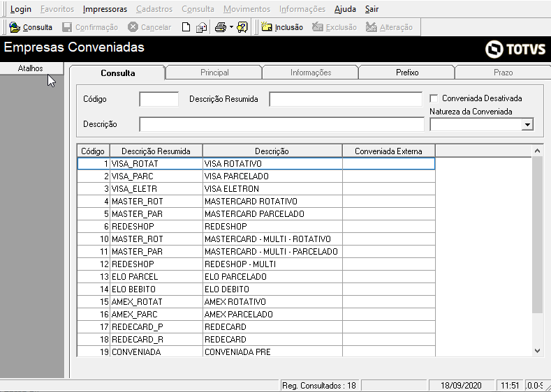The height and width of the screenshot is (392, 551).
Task: Switch to the Consulta tab
Action: pos(118,73)
